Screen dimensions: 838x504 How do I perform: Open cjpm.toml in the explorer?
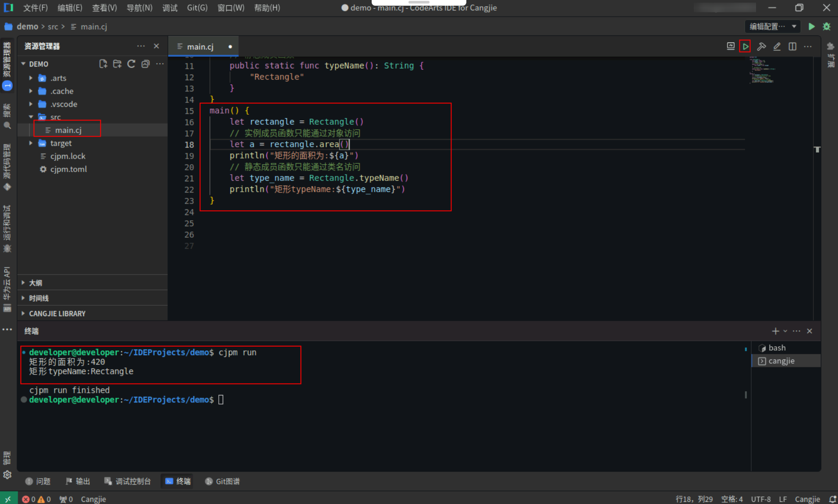(68, 169)
